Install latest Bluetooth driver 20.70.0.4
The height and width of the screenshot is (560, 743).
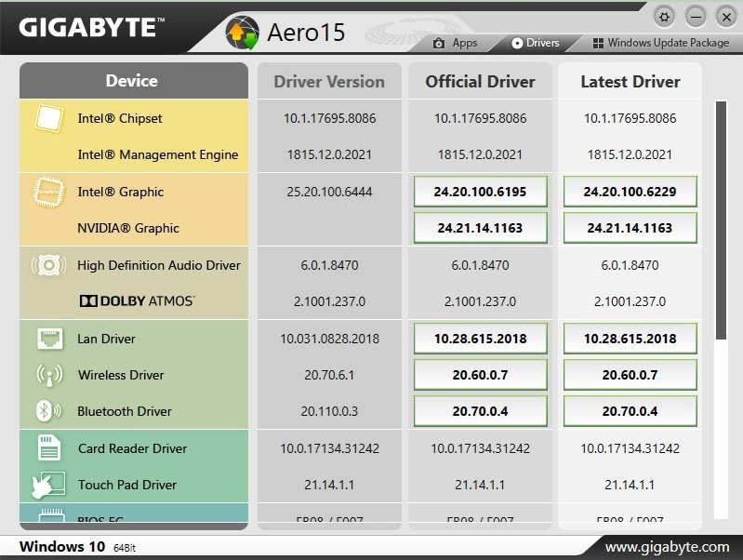click(x=630, y=411)
